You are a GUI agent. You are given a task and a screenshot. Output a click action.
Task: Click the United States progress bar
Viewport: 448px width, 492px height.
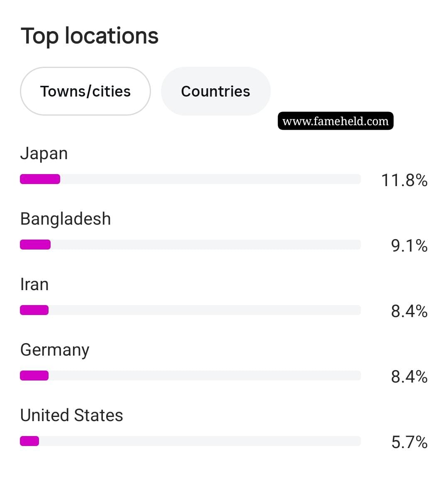190,441
